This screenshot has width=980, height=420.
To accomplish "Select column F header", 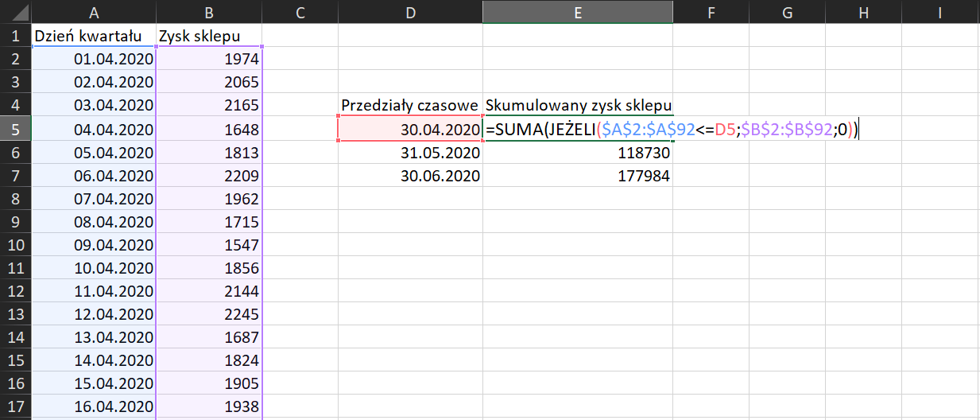I will pyautogui.click(x=711, y=12).
